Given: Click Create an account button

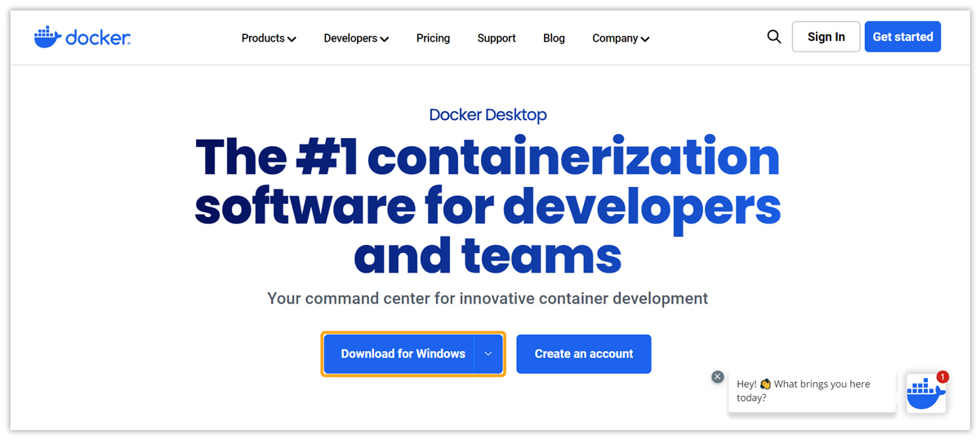Looking at the screenshot, I should 584,353.
